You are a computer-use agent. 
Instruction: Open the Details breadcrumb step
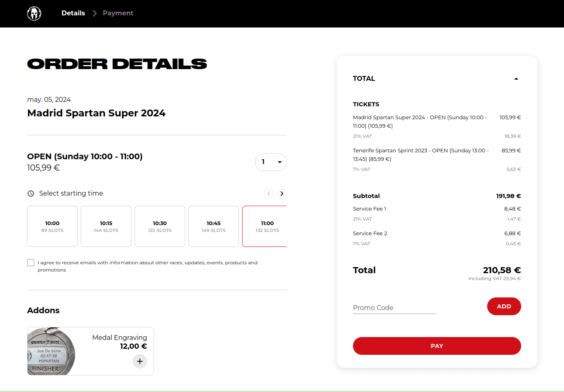coord(73,13)
